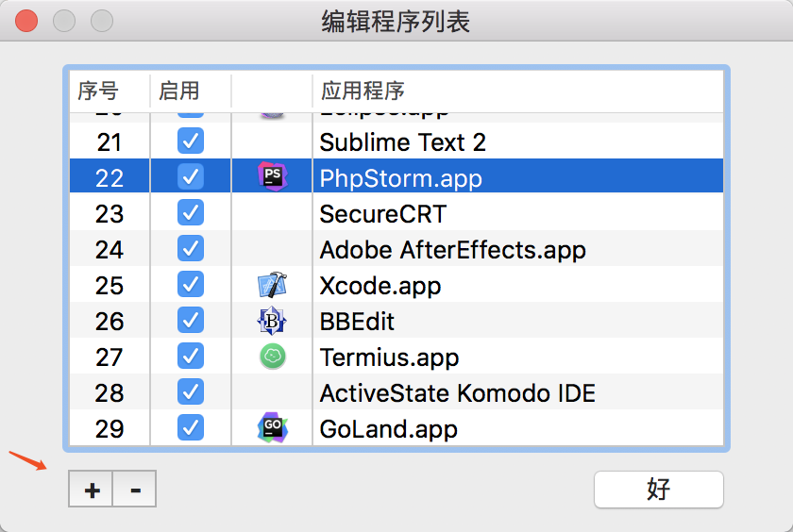Click the PhpStorm app icon
This screenshot has height=532, width=793.
273,176
